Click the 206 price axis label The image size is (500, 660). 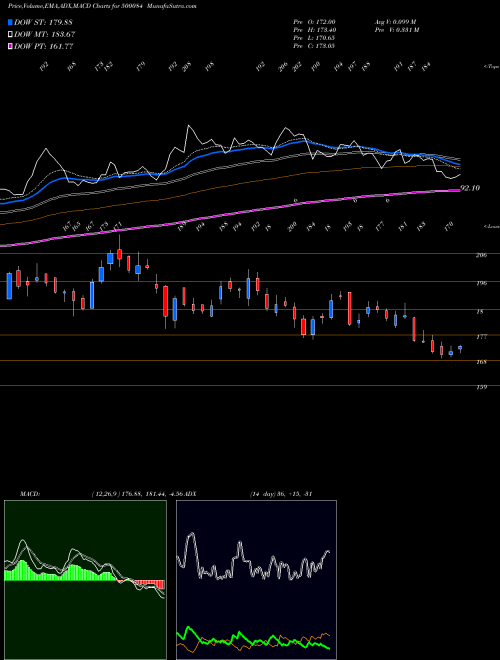[x=483, y=255]
